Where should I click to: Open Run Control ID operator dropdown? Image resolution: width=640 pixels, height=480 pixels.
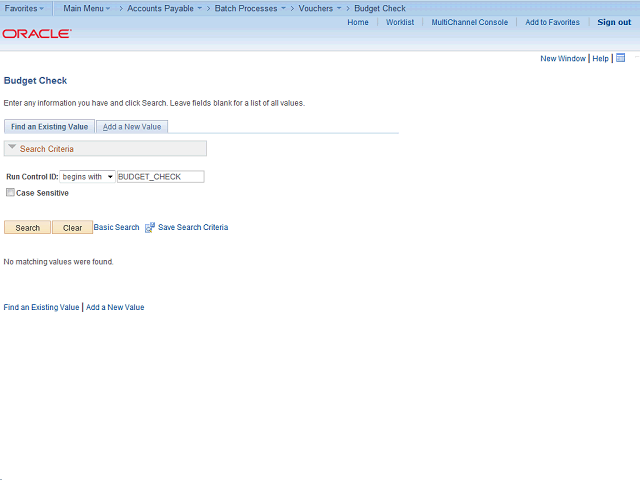tap(87, 177)
